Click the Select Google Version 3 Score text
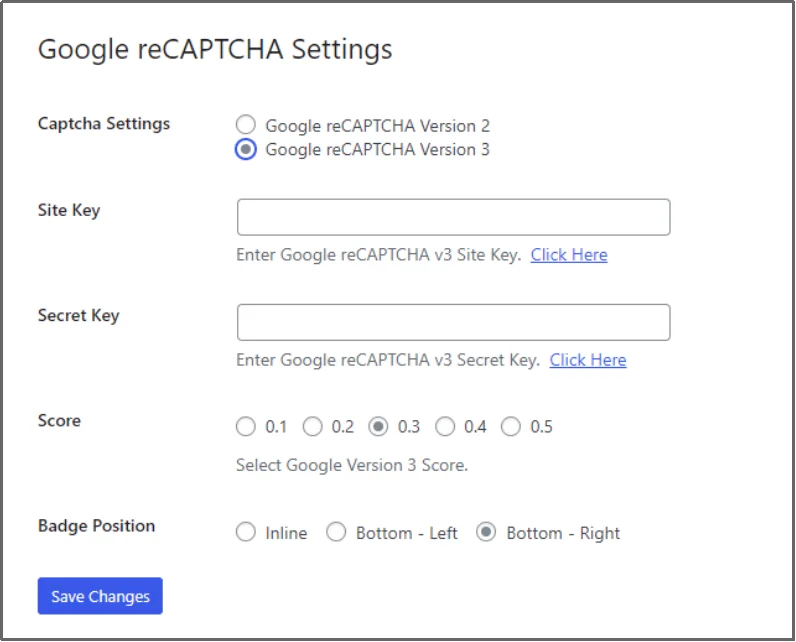Screen dimensions: 796x642 (x=352, y=465)
